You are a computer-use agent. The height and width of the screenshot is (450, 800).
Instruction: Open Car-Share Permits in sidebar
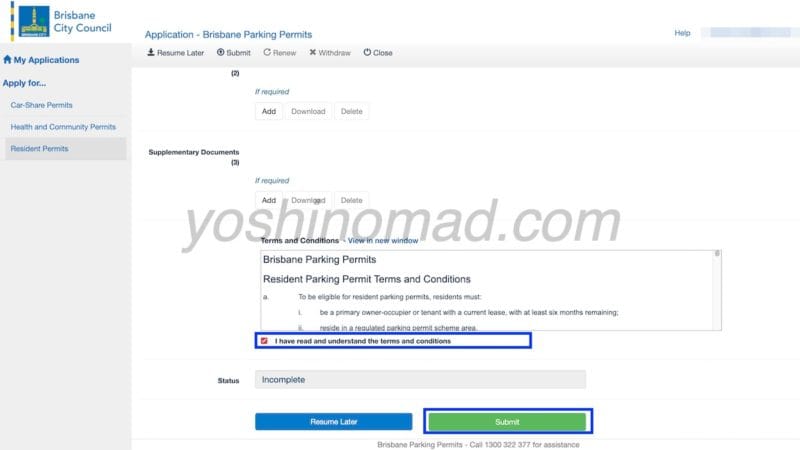(41, 105)
